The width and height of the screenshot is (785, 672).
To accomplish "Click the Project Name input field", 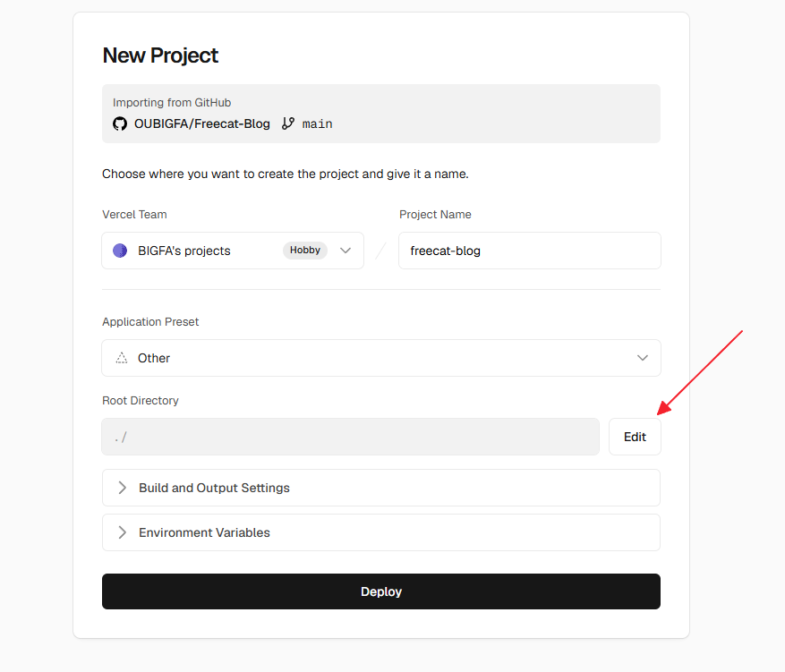I will coord(530,251).
